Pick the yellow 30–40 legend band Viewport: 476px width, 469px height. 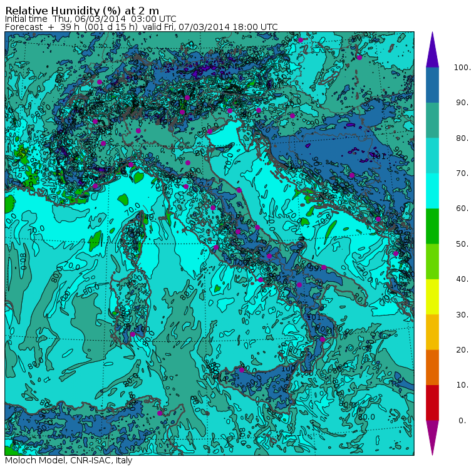(432, 297)
